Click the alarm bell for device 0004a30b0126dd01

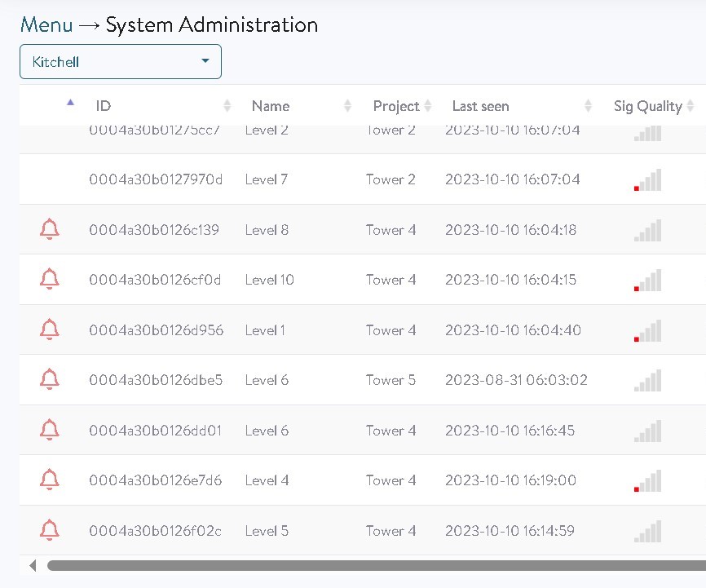coord(50,431)
